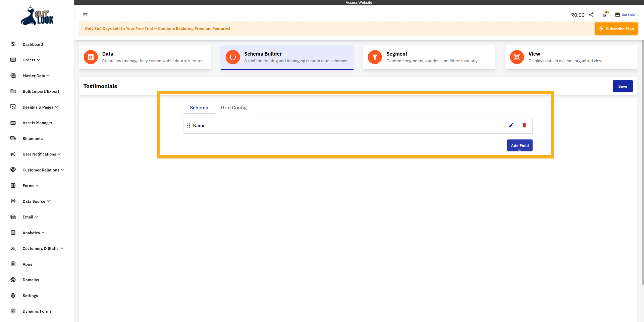Click the Schema Builder braces icon
The width and height of the screenshot is (644, 322).
click(x=233, y=57)
